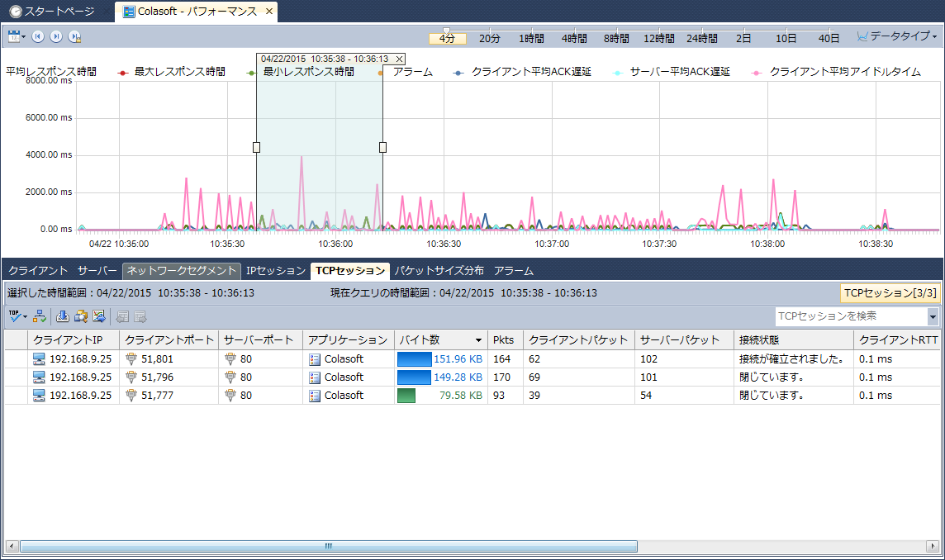This screenshot has height=560, width=945.
Task: Switch to the IPセッション tab
Action: point(276,270)
